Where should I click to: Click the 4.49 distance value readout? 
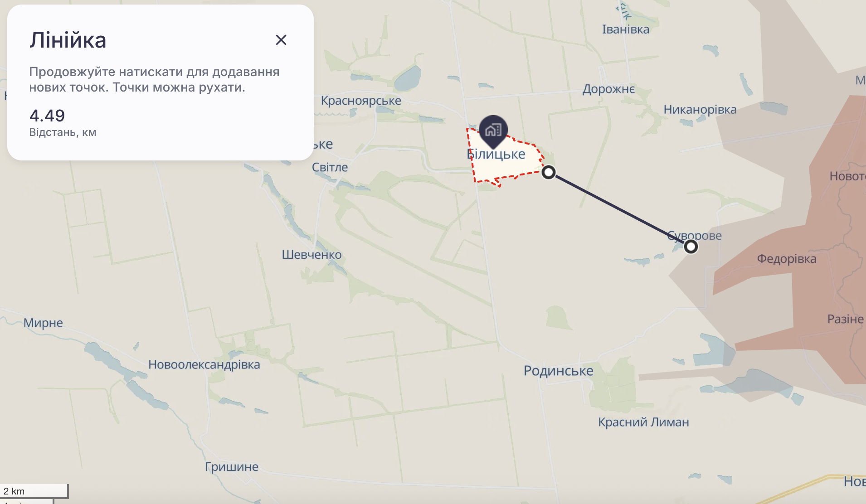point(47,116)
